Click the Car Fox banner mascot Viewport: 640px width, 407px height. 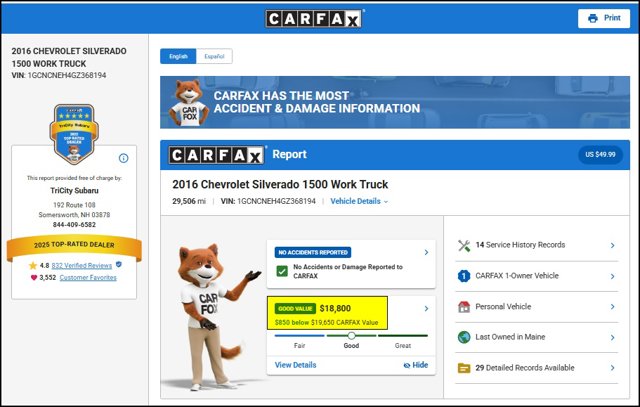189,103
